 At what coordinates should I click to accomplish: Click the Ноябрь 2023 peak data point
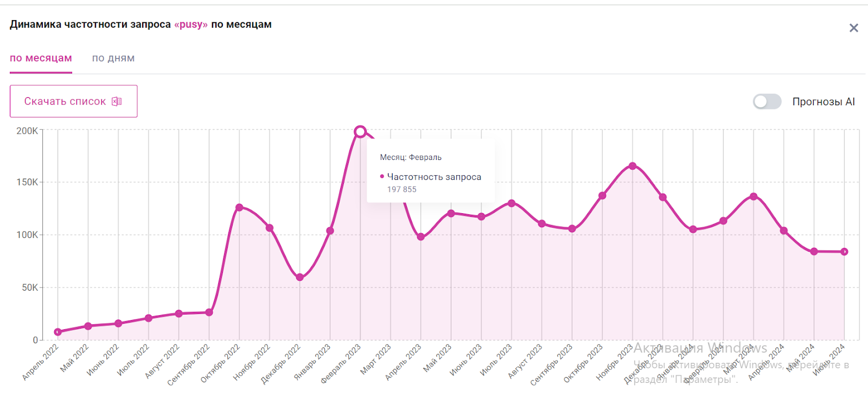pyautogui.click(x=633, y=166)
